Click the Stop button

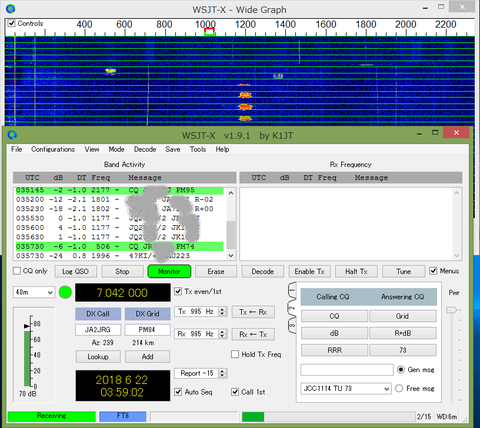[x=122, y=271]
